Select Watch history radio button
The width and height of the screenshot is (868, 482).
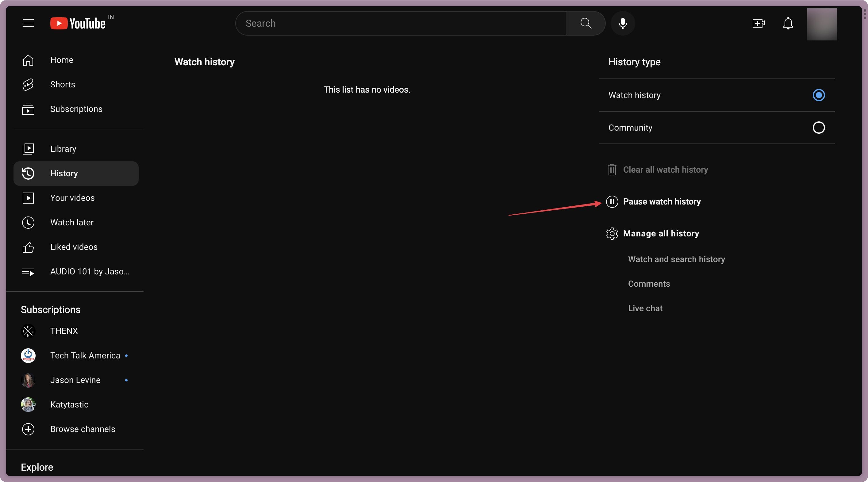click(819, 95)
